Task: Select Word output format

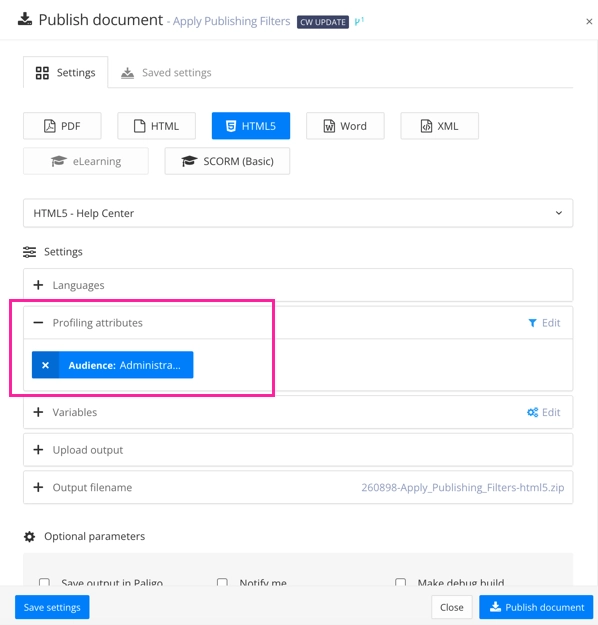Action: coord(345,126)
